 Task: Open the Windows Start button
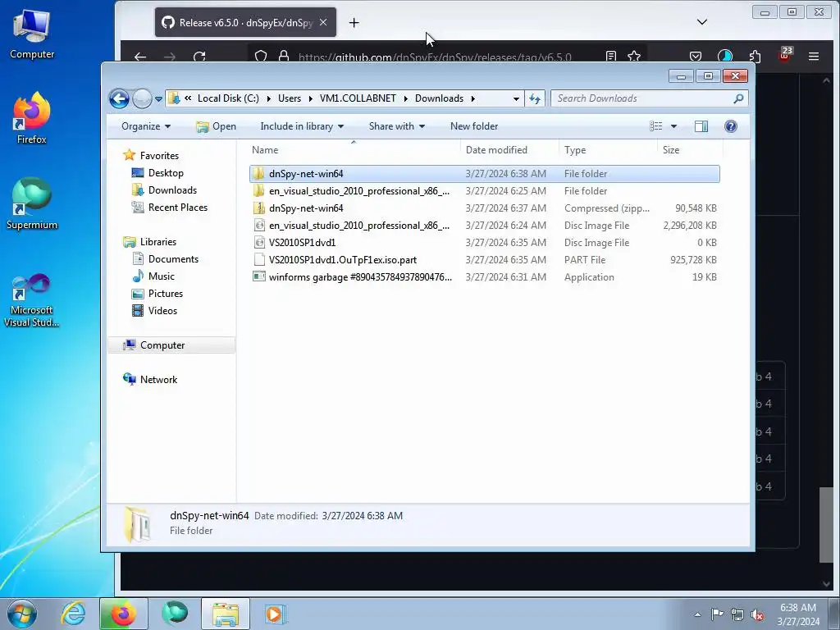click(22, 614)
